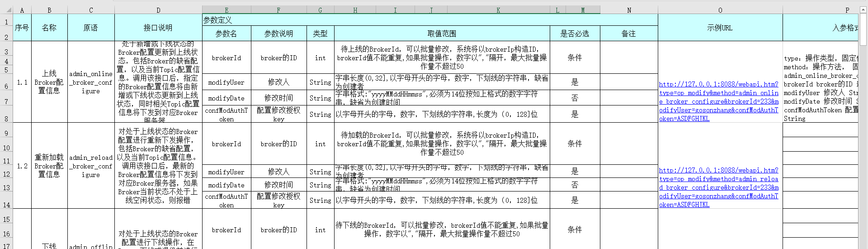868x249 pixels.
Task: Click the 接口说明 header cell
Action: (158, 28)
